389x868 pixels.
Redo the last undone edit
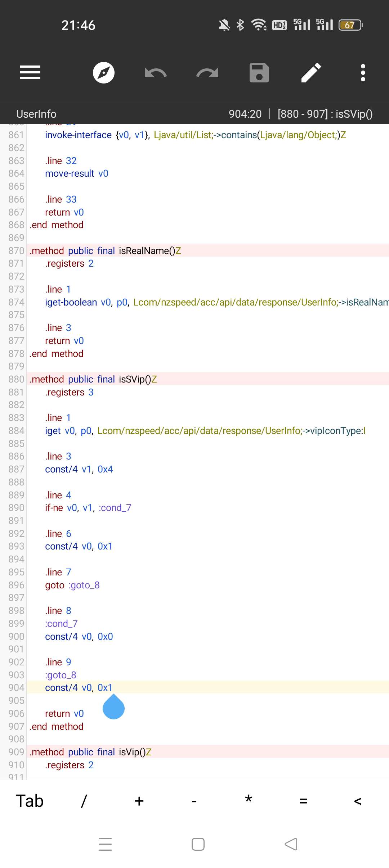tap(207, 73)
